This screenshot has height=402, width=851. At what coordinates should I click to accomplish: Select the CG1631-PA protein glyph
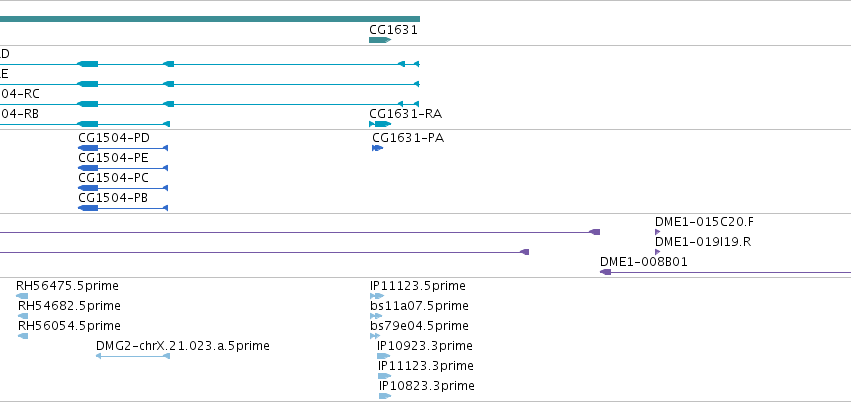[377, 148]
